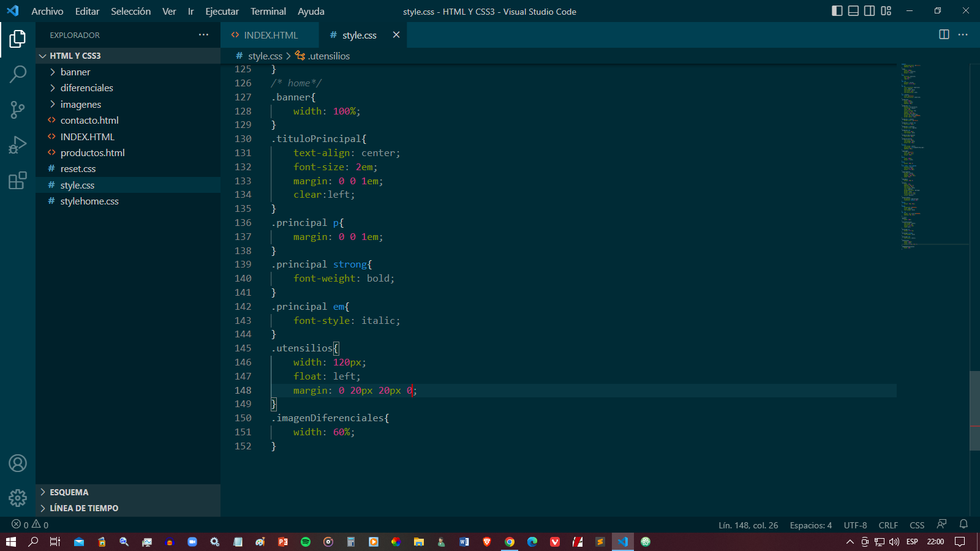
Task: Click the Lín. 148, col. 26 cursor position
Action: point(748,525)
